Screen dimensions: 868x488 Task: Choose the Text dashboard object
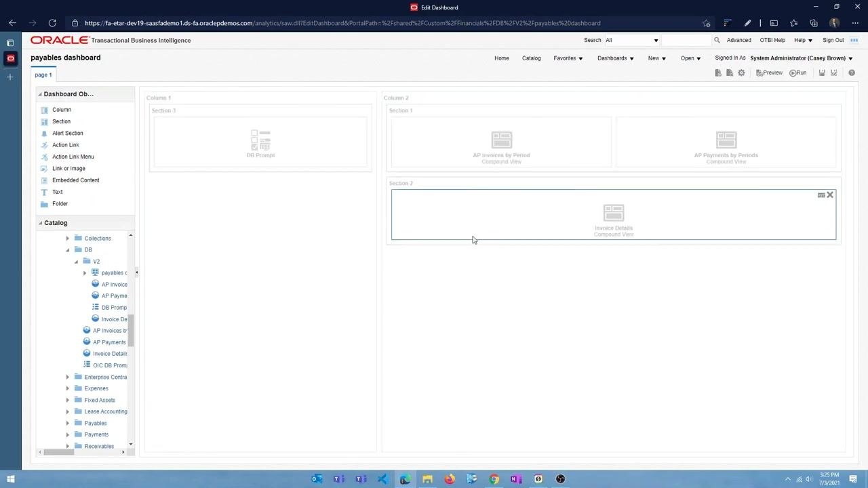tap(58, 192)
